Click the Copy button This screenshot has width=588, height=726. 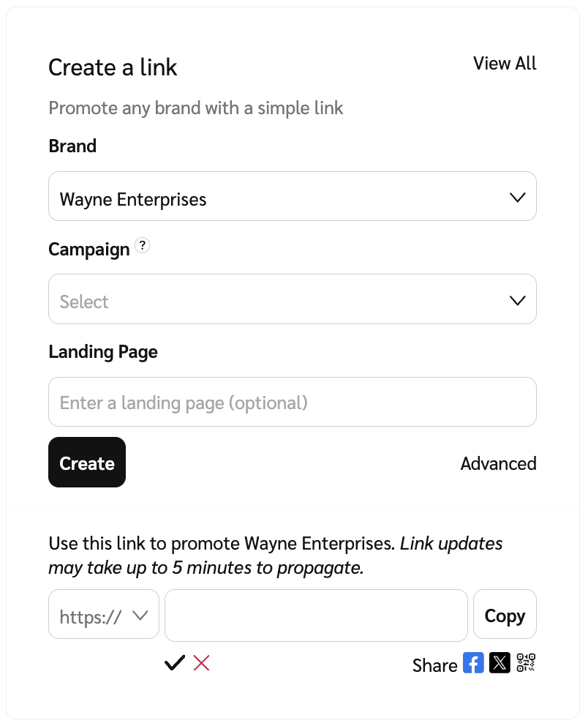pyautogui.click(x=505, y=615)
